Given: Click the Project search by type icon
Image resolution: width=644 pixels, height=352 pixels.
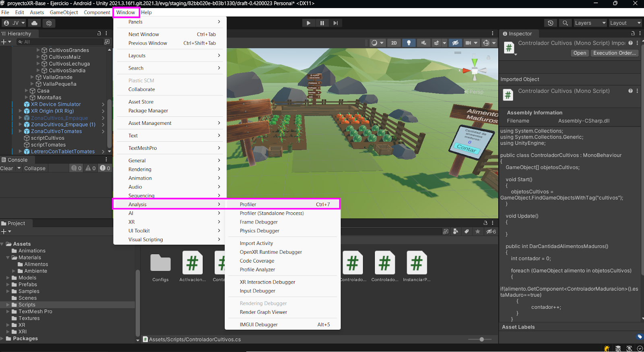Looking at the screenshot, I should point(456,232).
